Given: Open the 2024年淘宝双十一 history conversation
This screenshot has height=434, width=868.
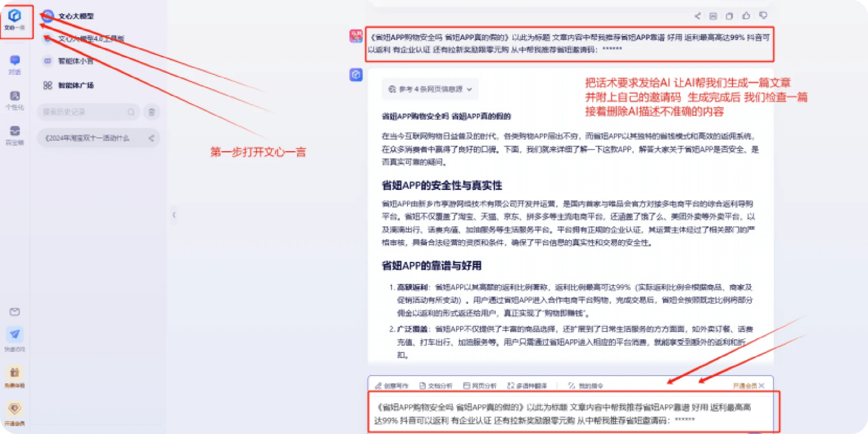Looking at the screenshot, I should tap(98, 138).
